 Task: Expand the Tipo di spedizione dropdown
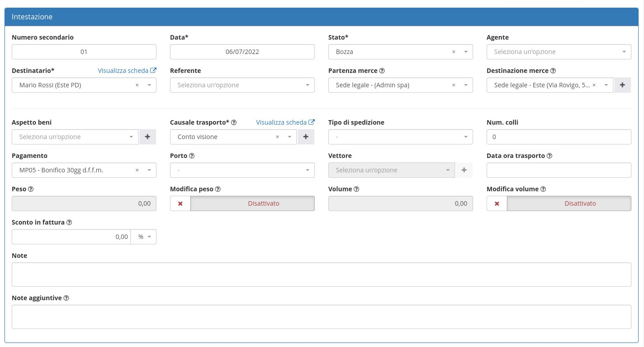(401, 137)
